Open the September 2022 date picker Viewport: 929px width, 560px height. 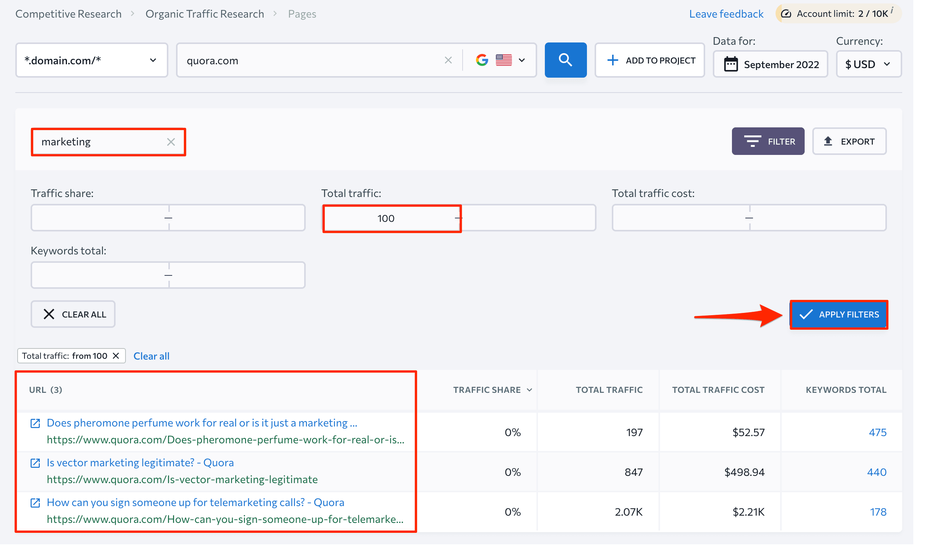[x=771, y=64]
